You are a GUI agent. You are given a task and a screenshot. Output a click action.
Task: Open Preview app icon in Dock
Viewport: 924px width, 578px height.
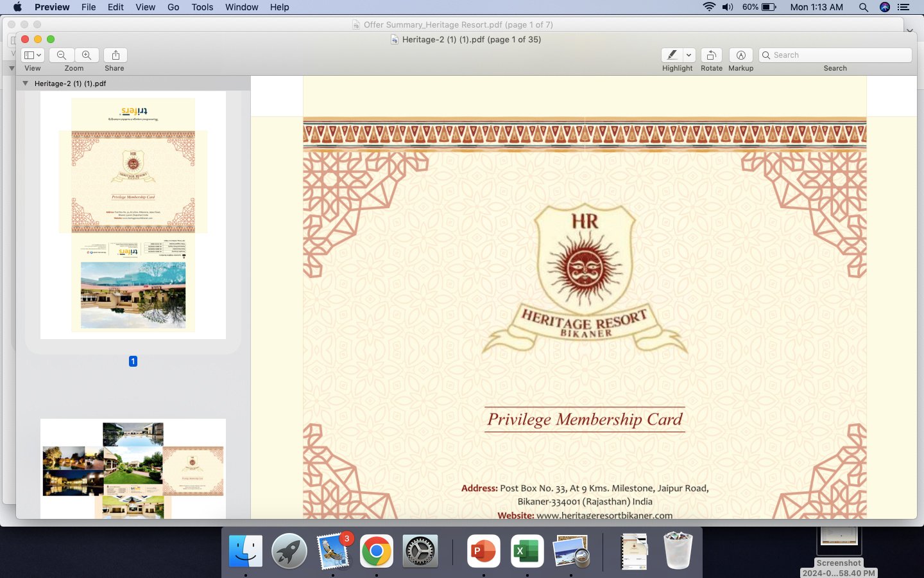click(570, 550)
